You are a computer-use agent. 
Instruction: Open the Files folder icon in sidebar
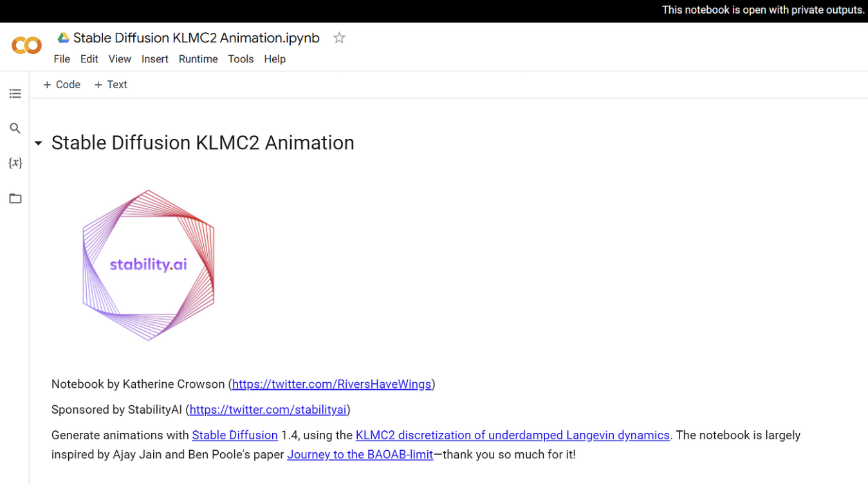click(x=15, y=198)
